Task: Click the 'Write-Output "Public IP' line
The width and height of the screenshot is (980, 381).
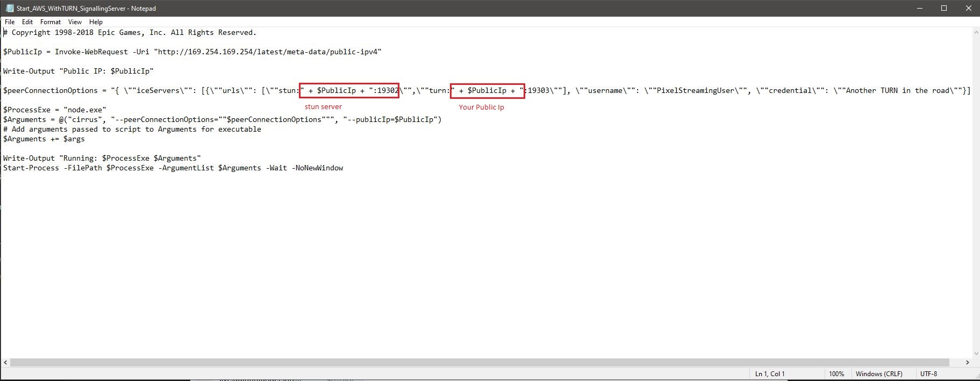Action: point(78,71)
